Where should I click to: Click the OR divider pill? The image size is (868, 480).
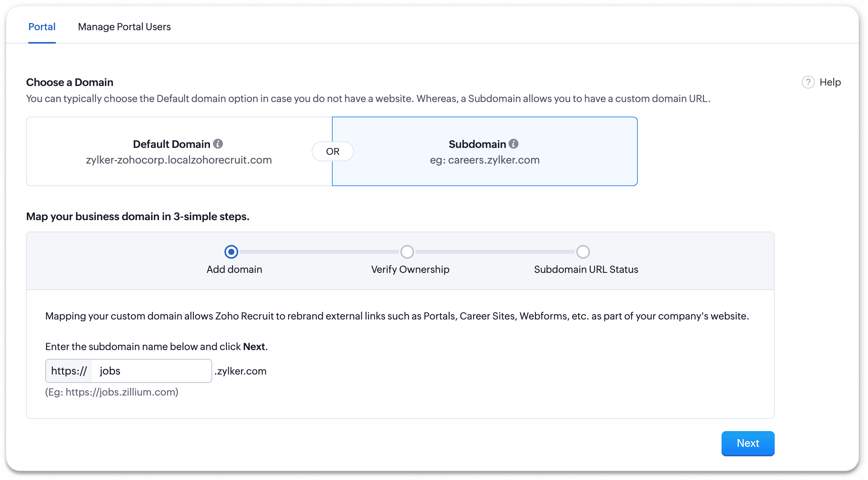coord(333,151)
